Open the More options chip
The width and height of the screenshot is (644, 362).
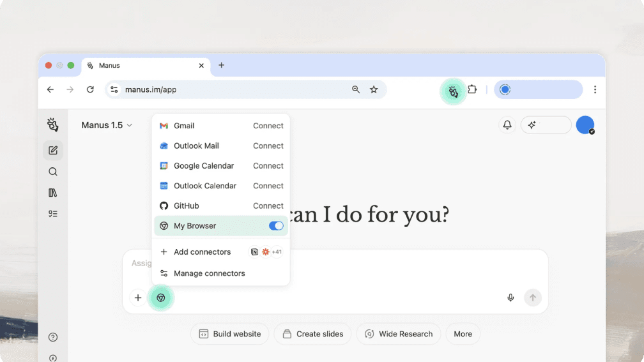[462, 334]
